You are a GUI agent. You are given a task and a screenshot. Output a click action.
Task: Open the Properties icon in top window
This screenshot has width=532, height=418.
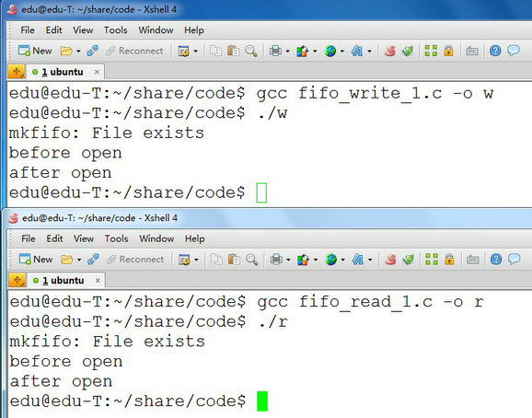pos(183,52)
